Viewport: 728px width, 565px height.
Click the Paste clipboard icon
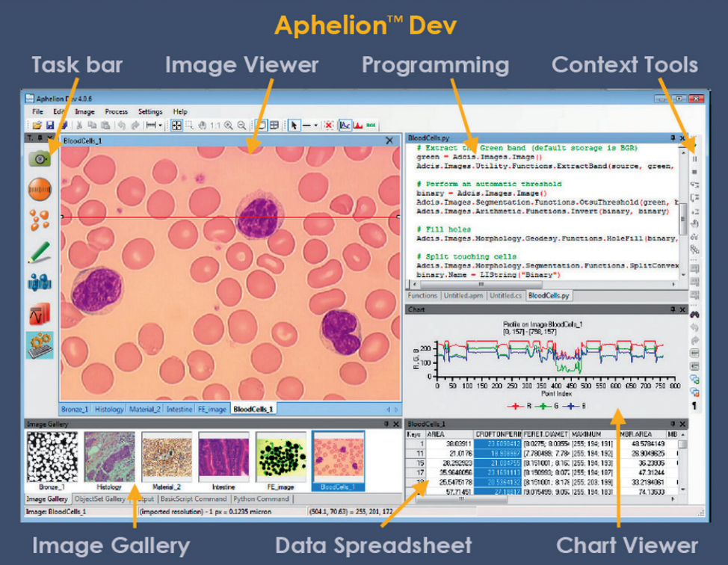point(105,126)
